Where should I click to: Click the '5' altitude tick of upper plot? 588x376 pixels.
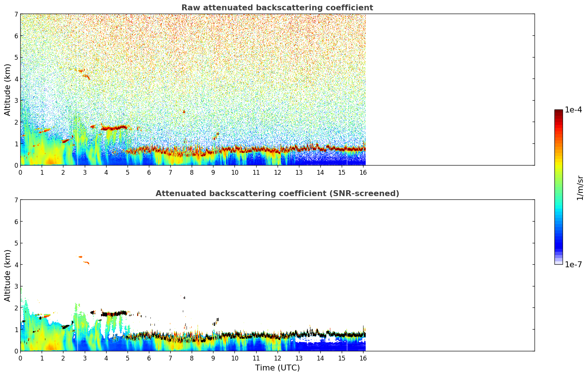click(16, 57)
